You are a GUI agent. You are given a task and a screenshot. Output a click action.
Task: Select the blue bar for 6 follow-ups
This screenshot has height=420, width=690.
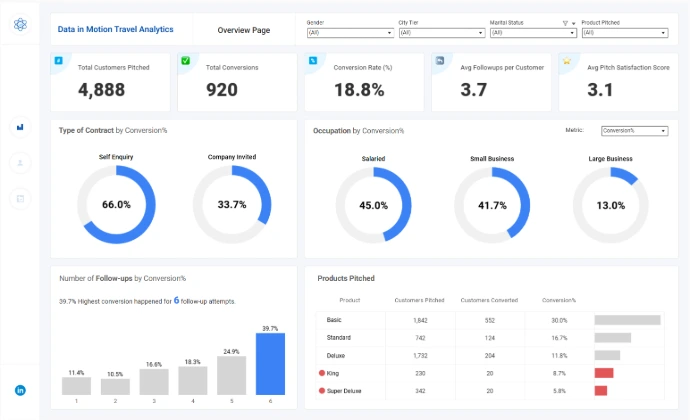(270, 364)
